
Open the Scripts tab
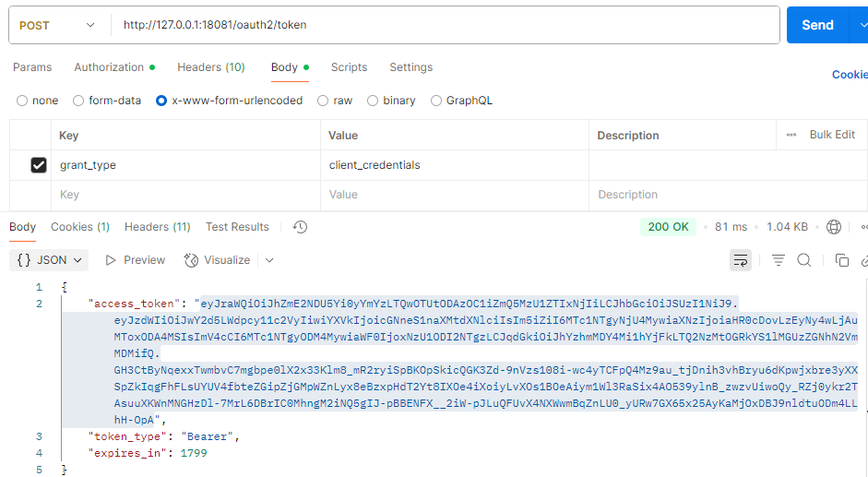point(349,67)
